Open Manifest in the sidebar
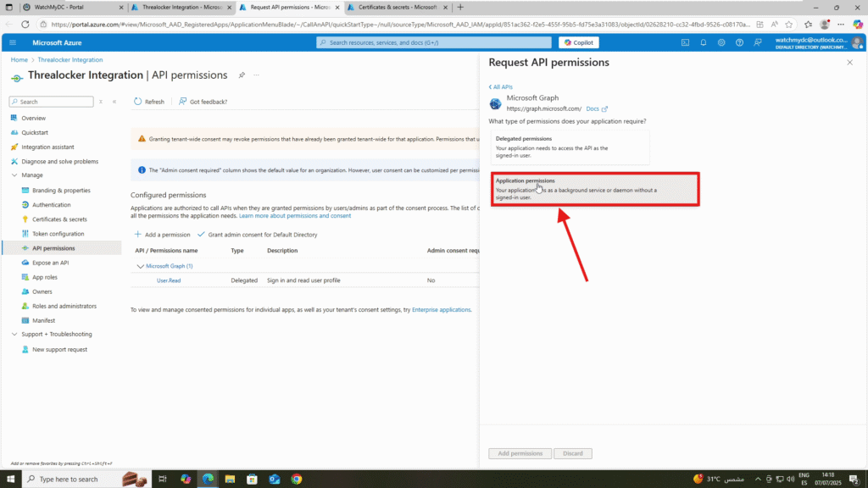Screen dimensions: 868x488 [43, 320]
